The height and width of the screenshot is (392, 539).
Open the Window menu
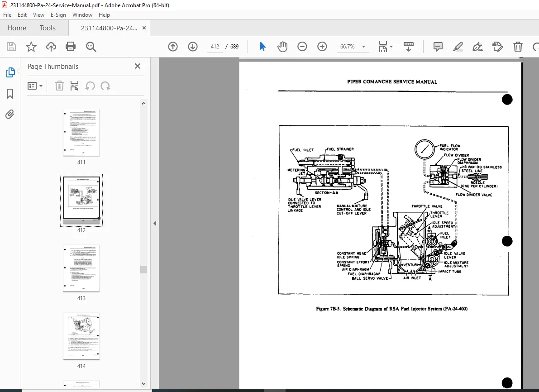click(x=82, y=15)
